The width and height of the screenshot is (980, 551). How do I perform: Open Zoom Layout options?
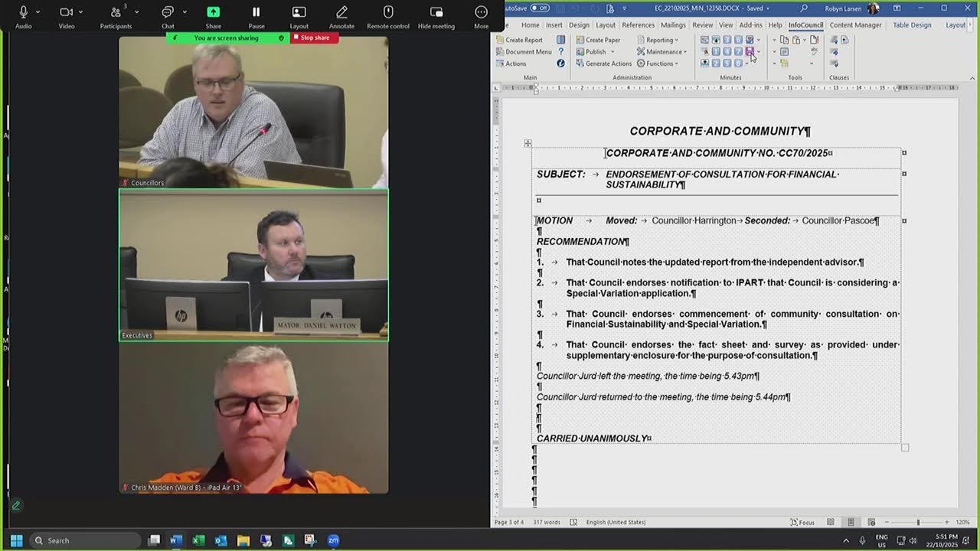coord(299,17)
